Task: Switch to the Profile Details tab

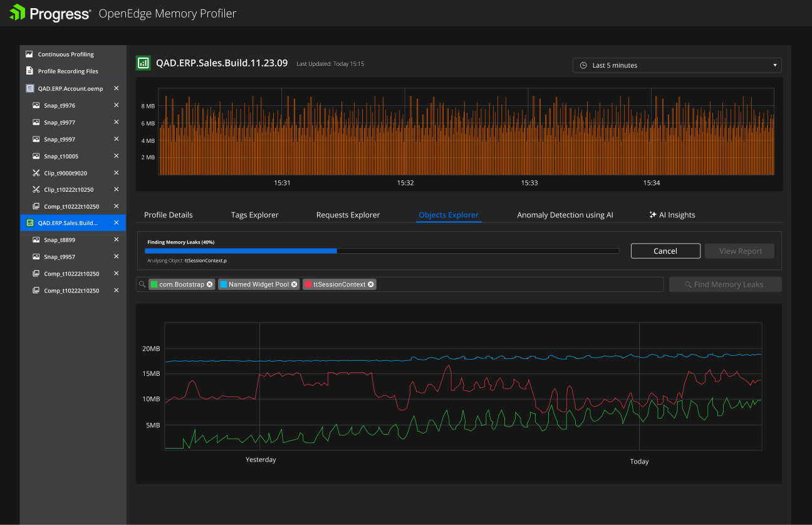Action: click(169, 215)
